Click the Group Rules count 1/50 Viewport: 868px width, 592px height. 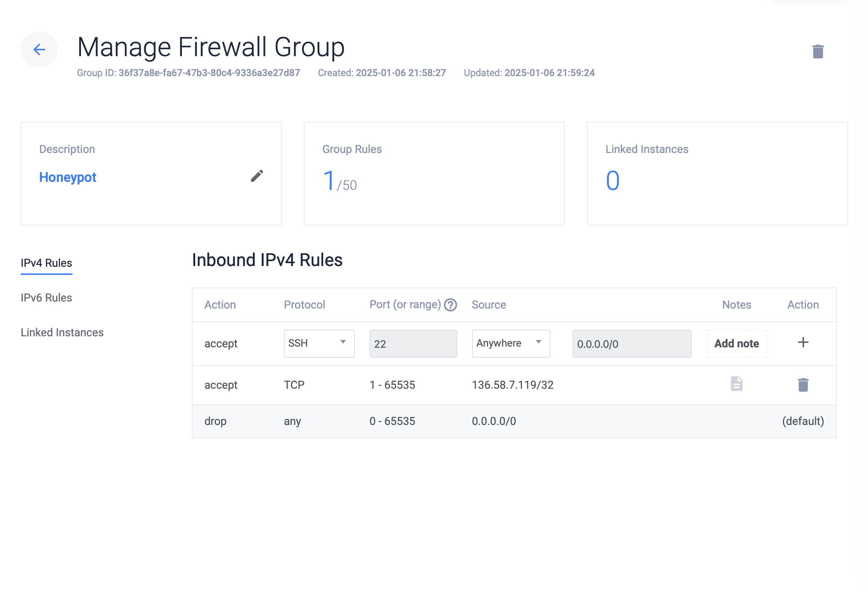click(340, 181)
